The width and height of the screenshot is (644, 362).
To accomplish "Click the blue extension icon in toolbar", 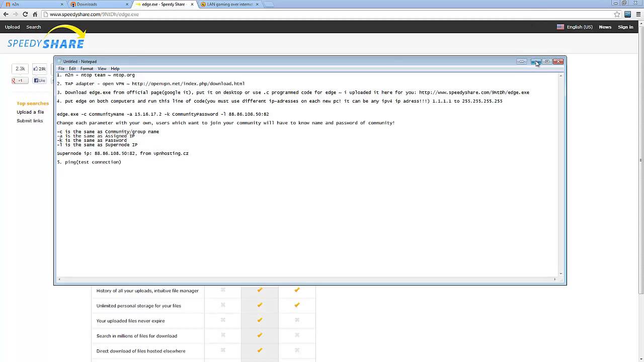I will (627, 14).
